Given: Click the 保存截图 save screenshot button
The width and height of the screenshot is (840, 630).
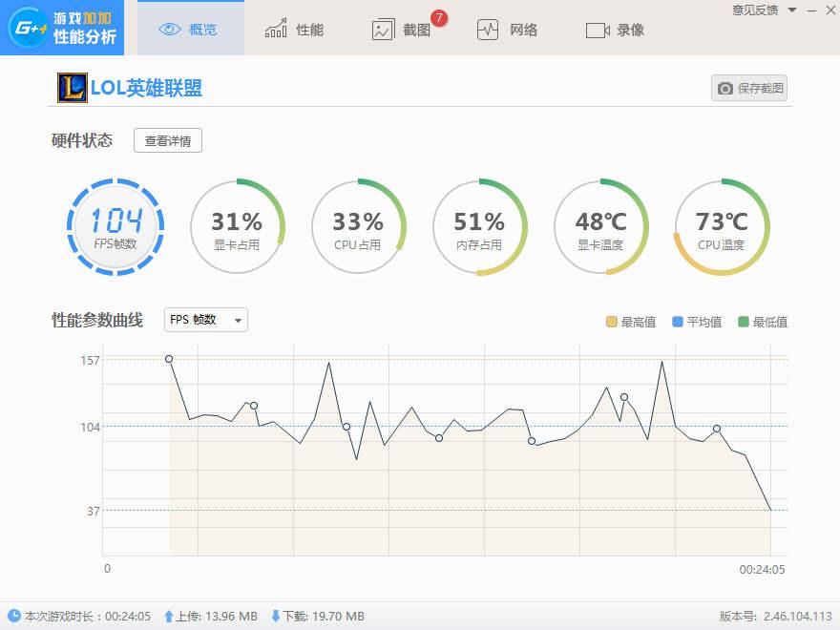Looking at the screenshot, I should [x=749, y=88].
